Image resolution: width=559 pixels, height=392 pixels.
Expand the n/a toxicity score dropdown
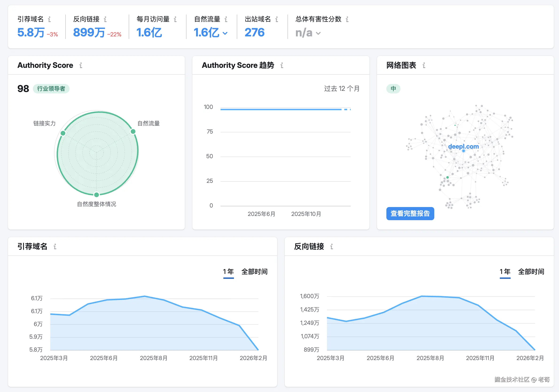coord(318,33)
